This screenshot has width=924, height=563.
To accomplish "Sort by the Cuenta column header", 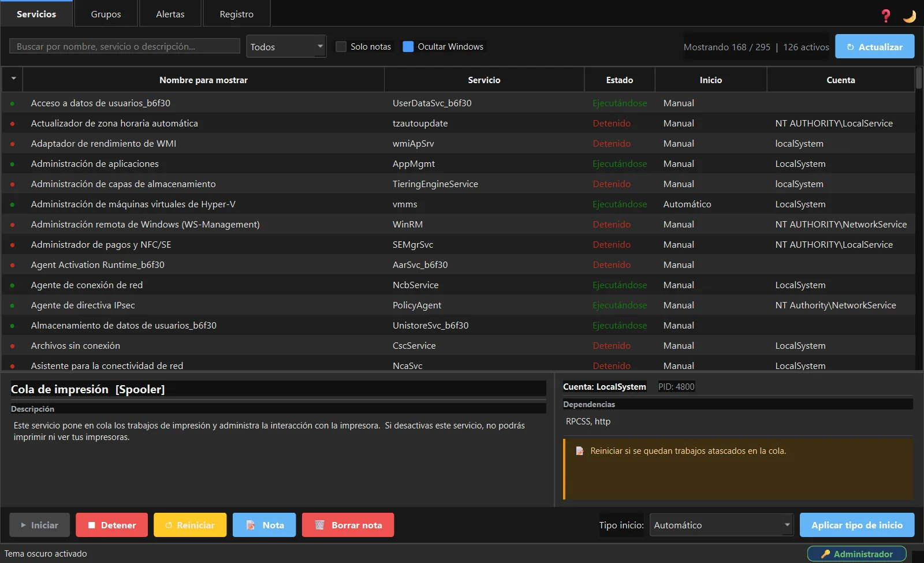I will 841,80.
